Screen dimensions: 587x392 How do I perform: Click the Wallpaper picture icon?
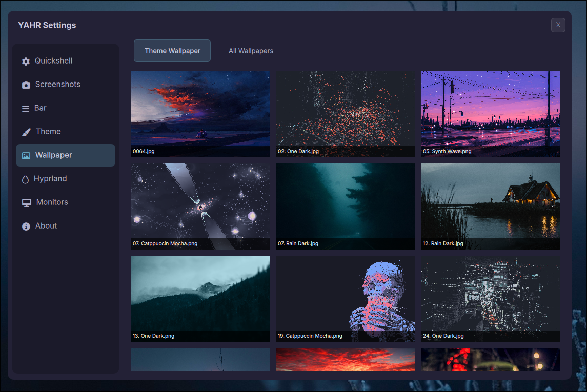pos(26,156)
